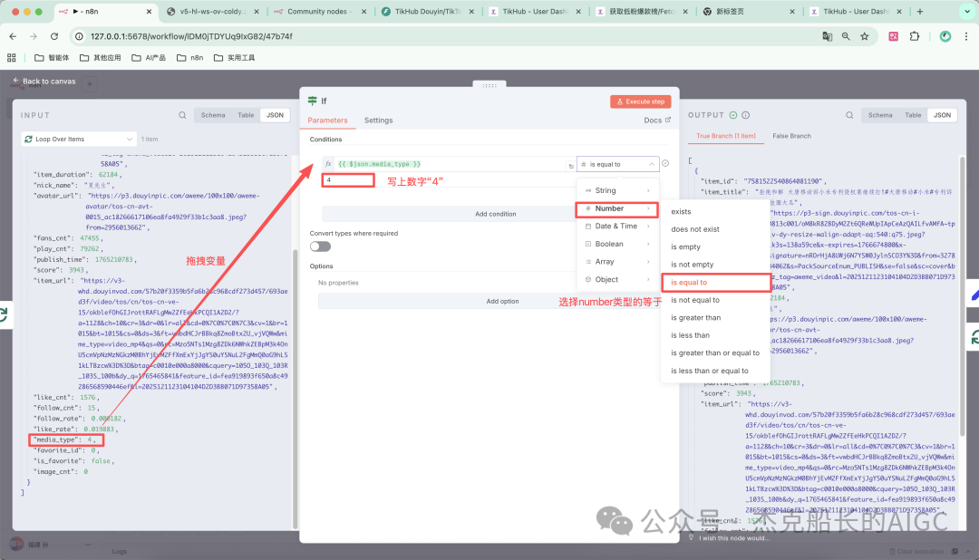Open the False Branch tab
This screenshot has width=979, height=560.
[x=791, y=136]
